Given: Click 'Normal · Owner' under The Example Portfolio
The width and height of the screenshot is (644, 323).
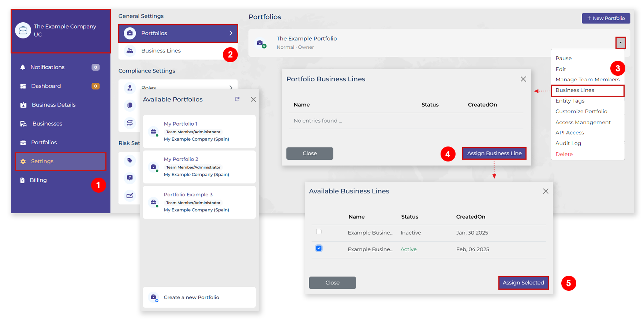Looking at the screenshot, I should click(x=295, y=47).
